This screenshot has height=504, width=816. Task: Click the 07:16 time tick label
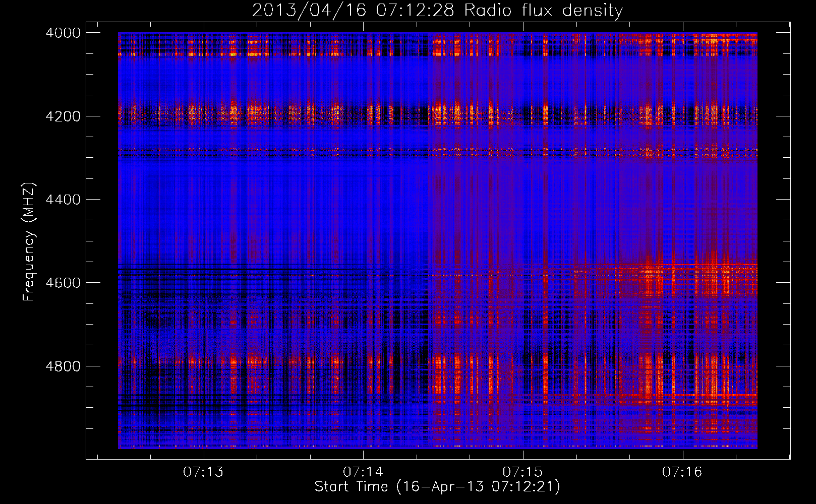(682, 472)
